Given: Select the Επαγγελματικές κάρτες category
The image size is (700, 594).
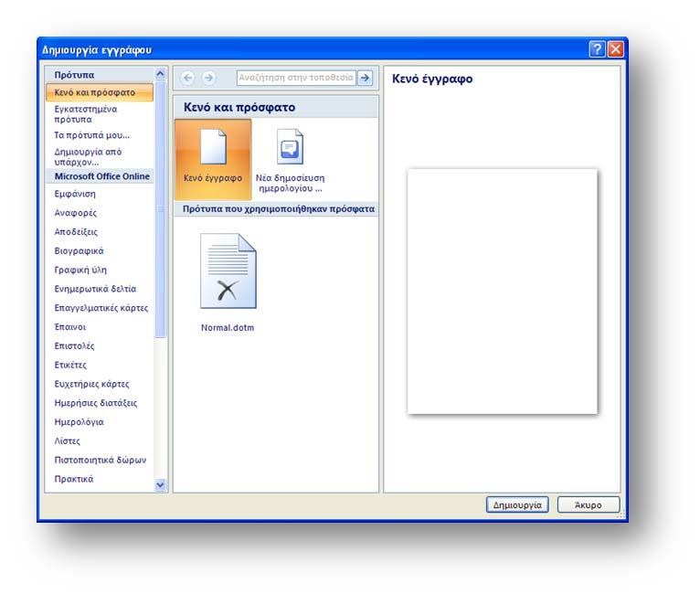Looking at the screenshot, I should click(101, 308).
